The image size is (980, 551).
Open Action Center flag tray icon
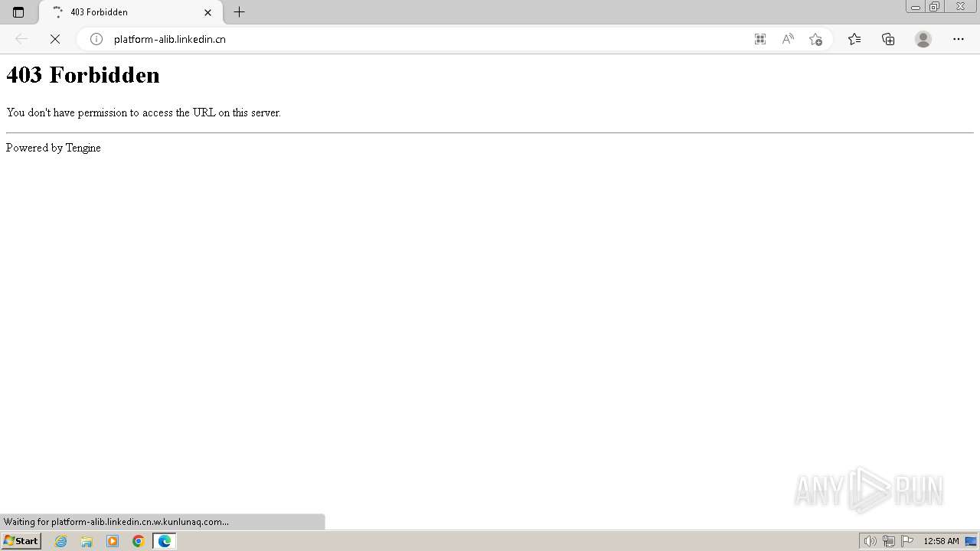(x=907, y=541)
